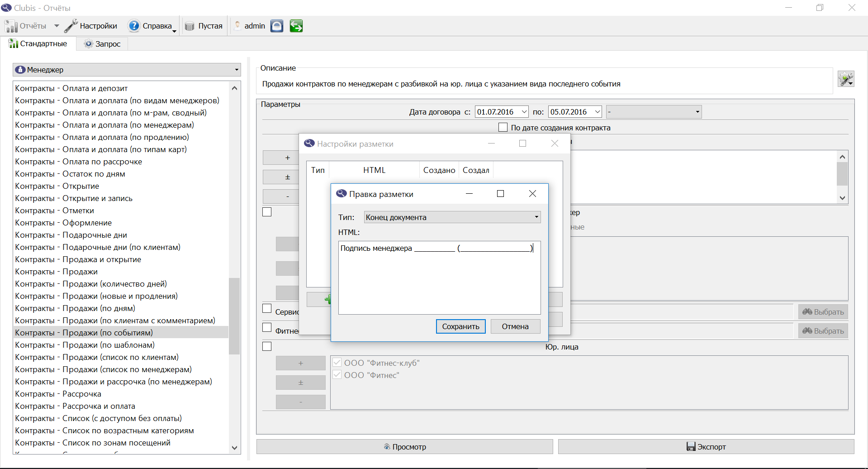Toggle the Сервис checkbox
Image resolution: width=868 pixels, height=469 pixels.
coord(267,308)
